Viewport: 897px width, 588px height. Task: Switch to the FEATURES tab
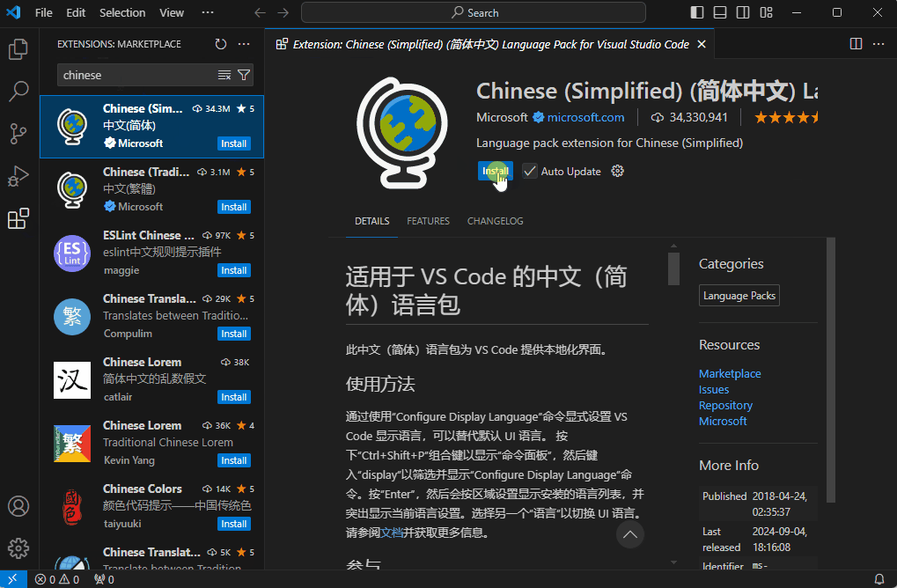click(428, 221)
